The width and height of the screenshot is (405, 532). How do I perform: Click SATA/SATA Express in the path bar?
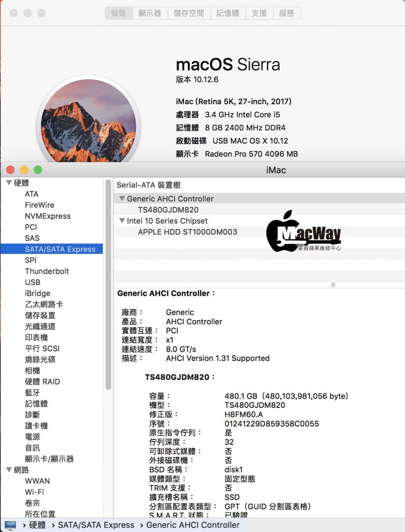[96, 525]
